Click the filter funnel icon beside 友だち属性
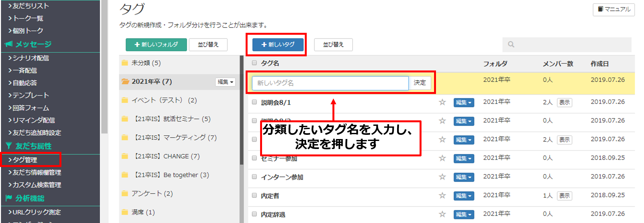This screenshot has width=644, height=223. click(9, 146)
